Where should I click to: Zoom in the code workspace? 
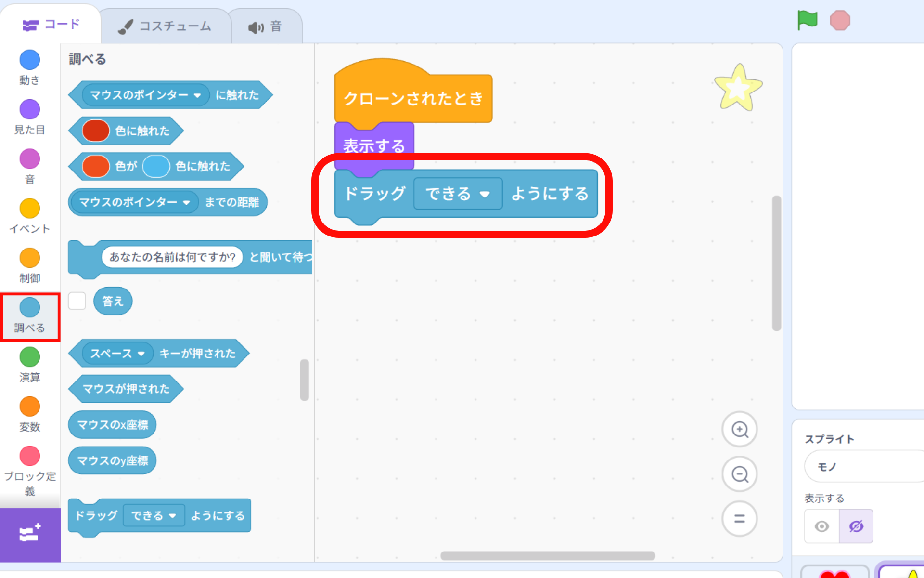(x=739, y=429)
